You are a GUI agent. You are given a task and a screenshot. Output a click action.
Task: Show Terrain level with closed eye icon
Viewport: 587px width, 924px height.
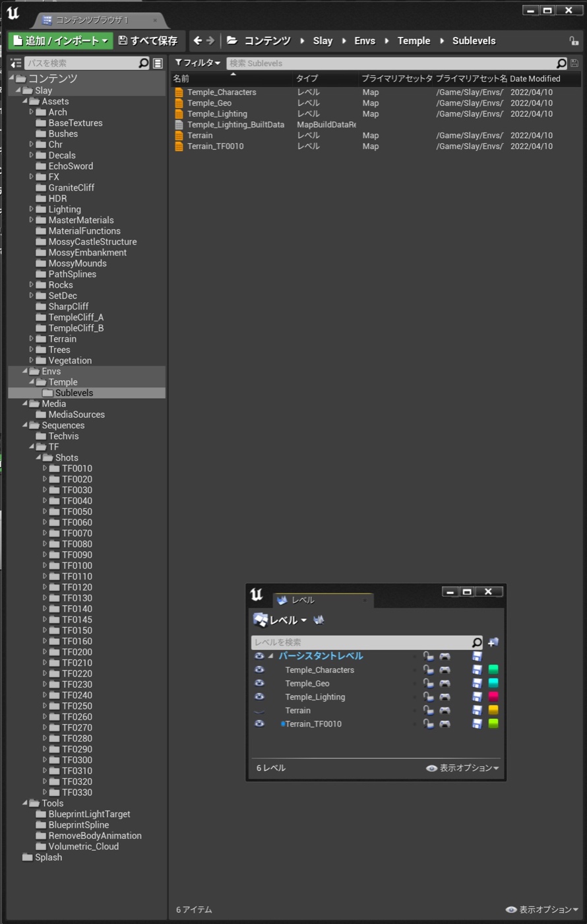[259, 711]
